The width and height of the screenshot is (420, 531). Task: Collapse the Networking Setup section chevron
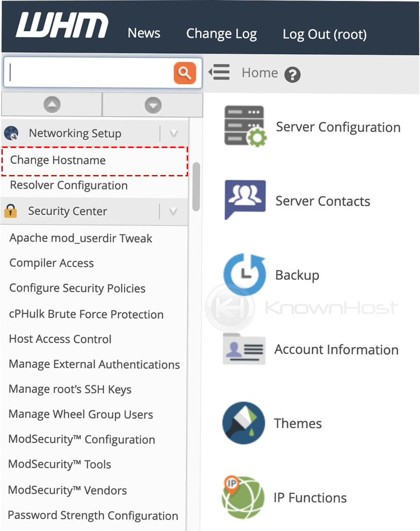pyautogui.click(x=173, y=133)
